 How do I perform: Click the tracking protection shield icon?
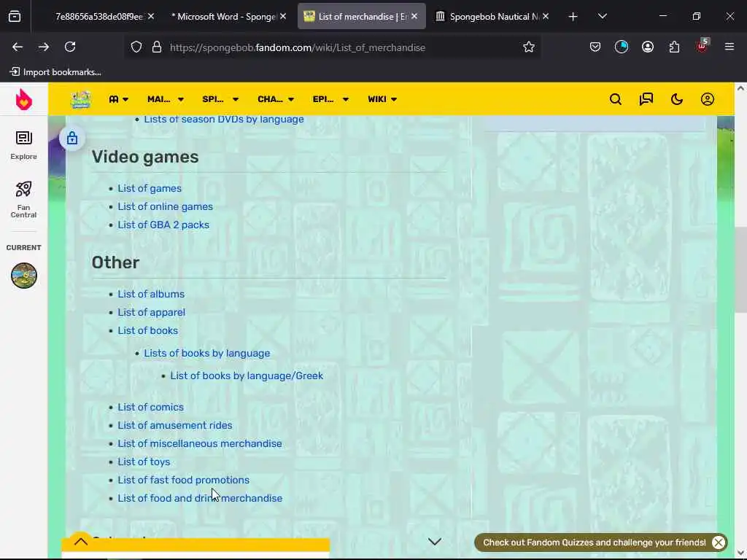pyautogui.click(x=136, y=47)
